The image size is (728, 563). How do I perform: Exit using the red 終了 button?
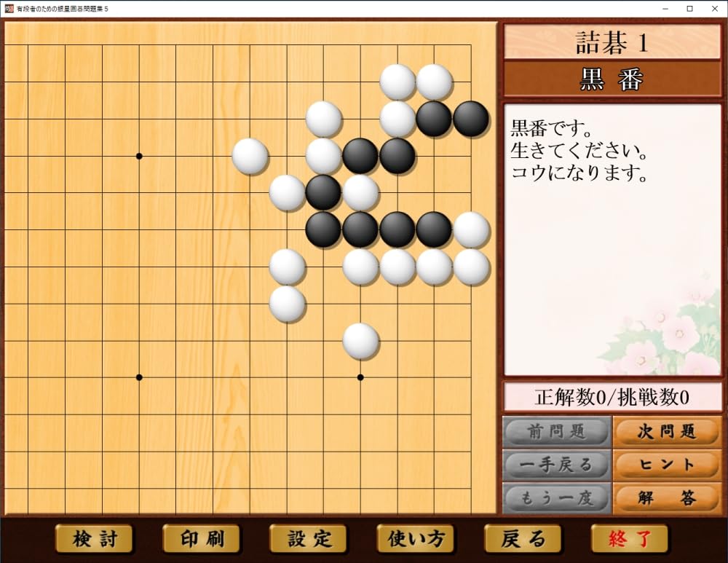[x=629, y=539]
